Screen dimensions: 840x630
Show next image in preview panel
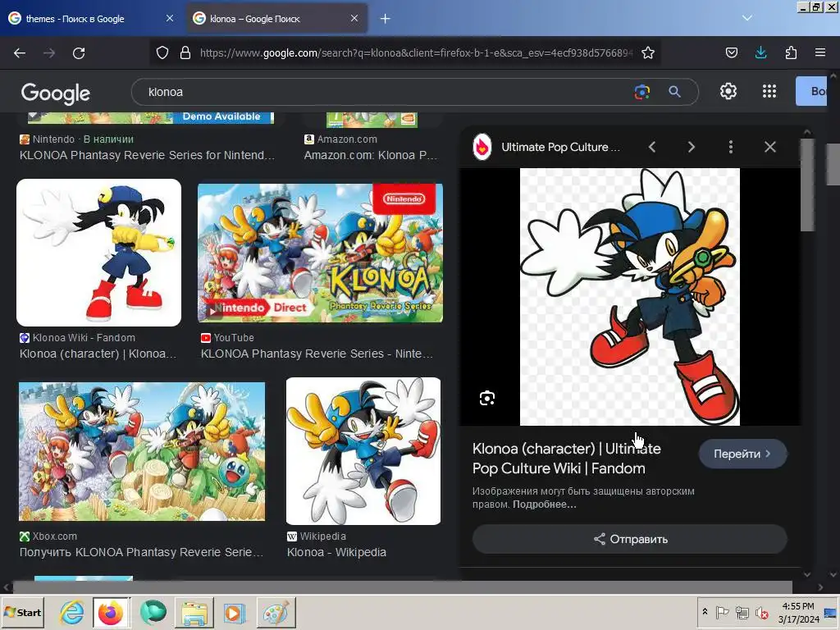[x=691, y=147]
